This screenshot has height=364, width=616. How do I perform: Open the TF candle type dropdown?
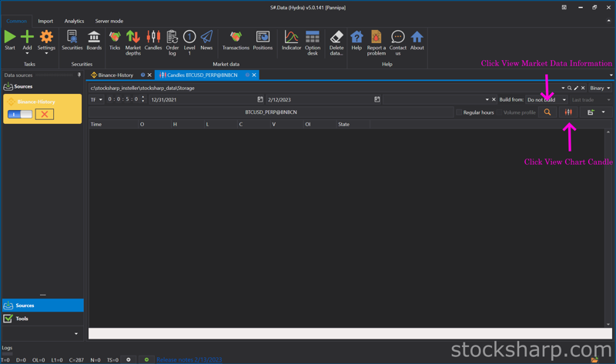pos(96,99)
